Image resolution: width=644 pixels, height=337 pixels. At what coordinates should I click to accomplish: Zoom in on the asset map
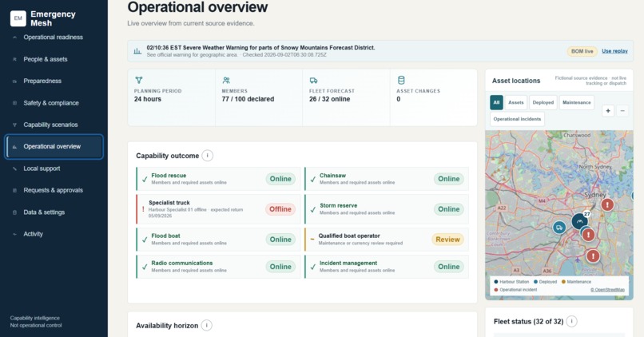pos(608,111)
